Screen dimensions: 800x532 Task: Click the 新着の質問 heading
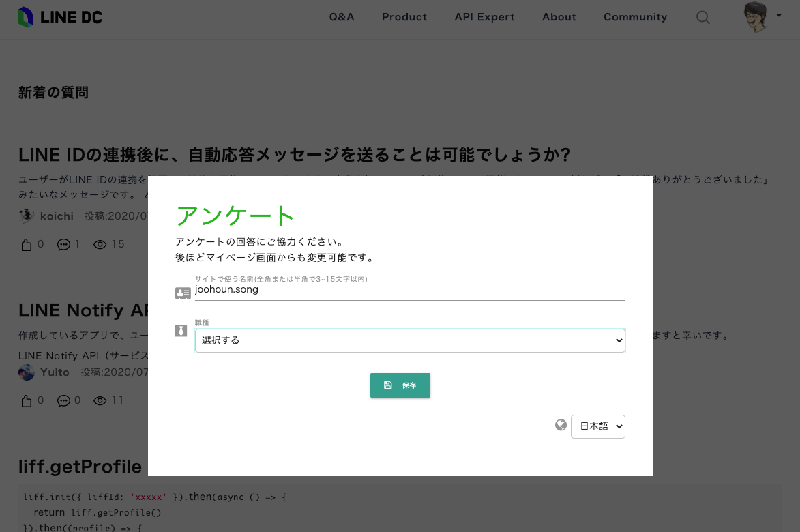54,92
